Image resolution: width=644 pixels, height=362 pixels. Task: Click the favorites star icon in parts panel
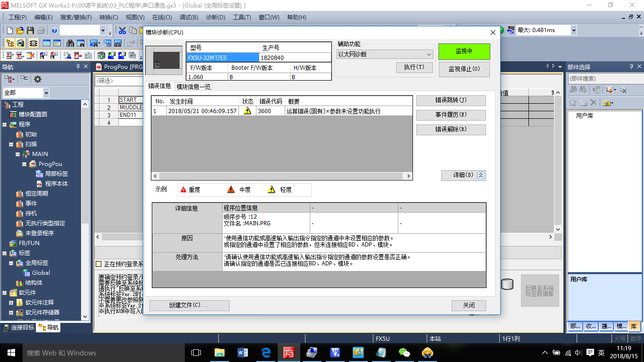click(573, 103)
